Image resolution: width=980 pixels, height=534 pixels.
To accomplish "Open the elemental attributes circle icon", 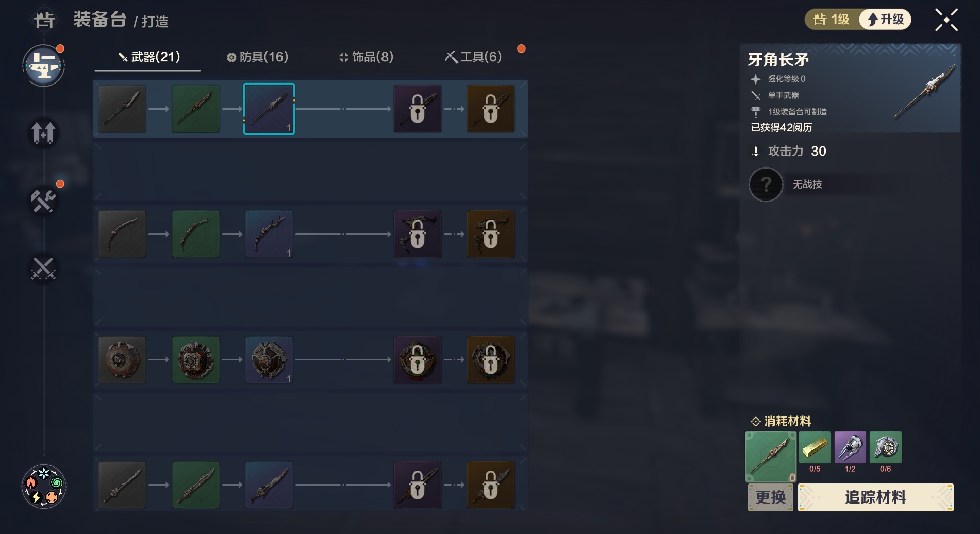I will pyautogui.click(x=44, y=486).
